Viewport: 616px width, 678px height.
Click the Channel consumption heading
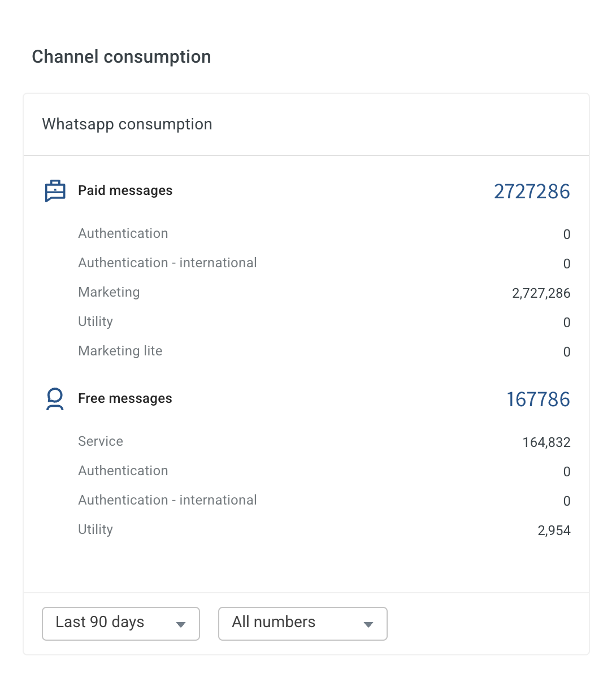tap(122, 56)
